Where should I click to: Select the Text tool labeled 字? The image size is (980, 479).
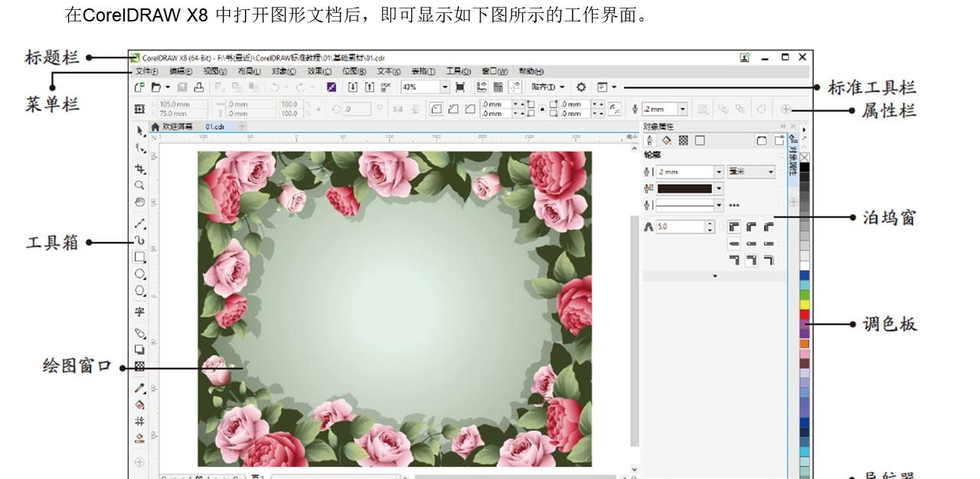[x=139, y=311]
